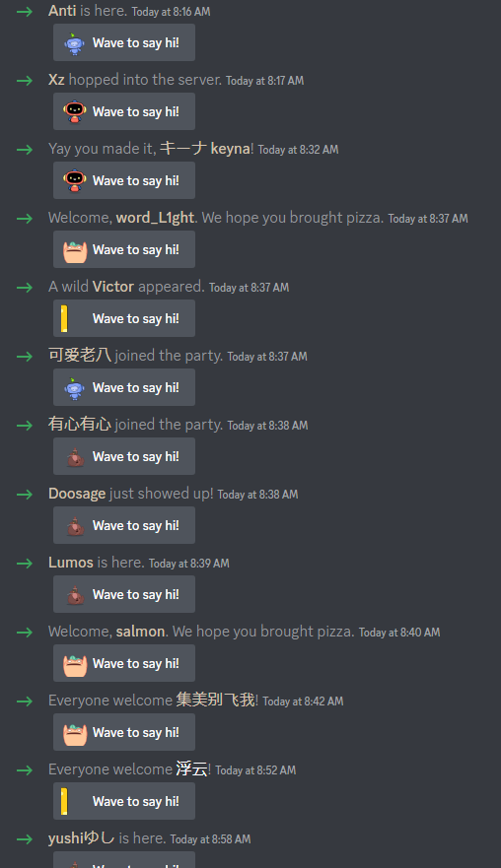Click the sticker icon under Doosage's join message

(x=75, y=525)
